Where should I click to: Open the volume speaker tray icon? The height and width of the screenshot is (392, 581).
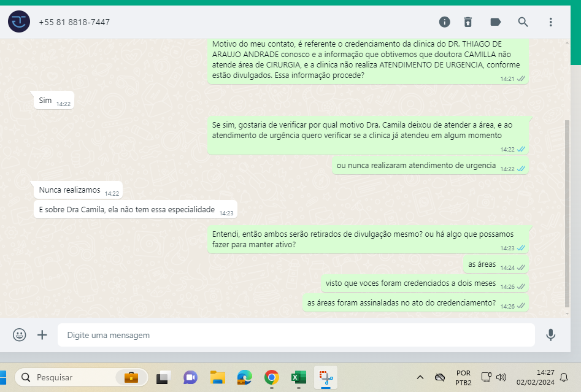(x=501, y=377)
